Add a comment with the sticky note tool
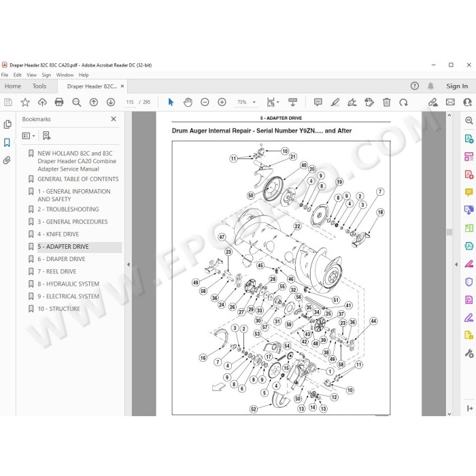The width and height of the screenshot is (476, 476). click(x=318, y=102)
